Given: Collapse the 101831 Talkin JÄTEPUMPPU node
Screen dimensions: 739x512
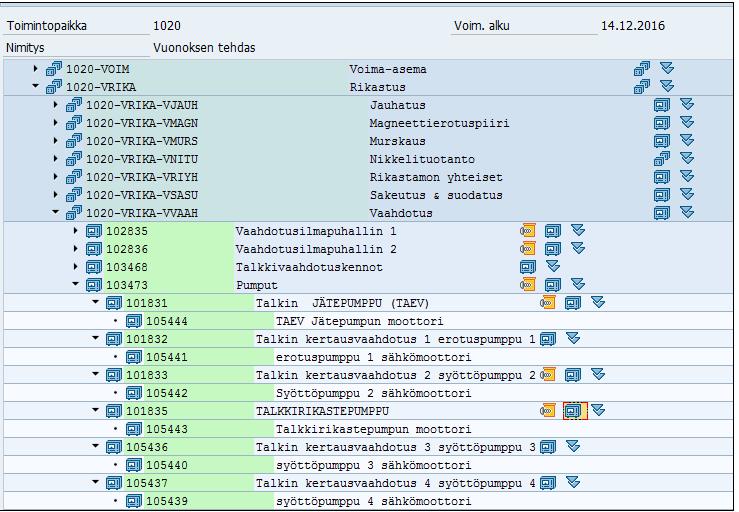Looking at the screenshot, I should pos(96,302).
